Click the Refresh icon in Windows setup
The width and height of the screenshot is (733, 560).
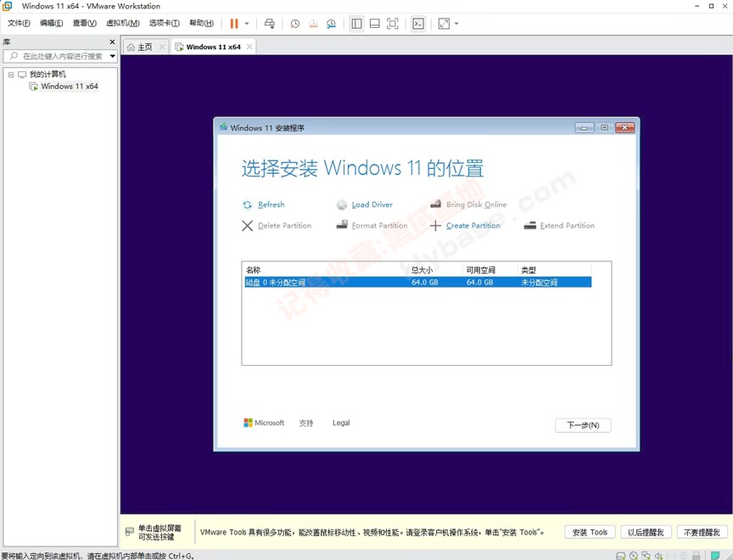[248, 204]
